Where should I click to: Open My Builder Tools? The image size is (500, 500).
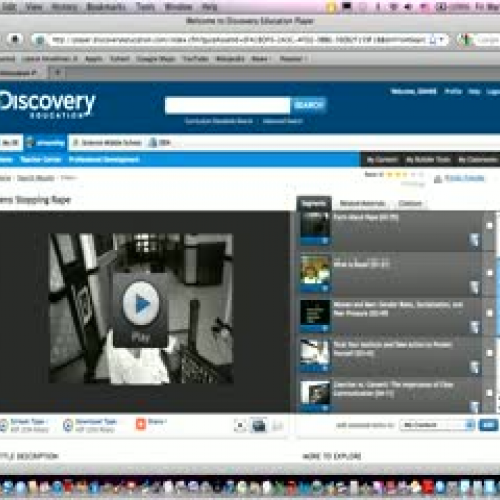tap(428, 160)
